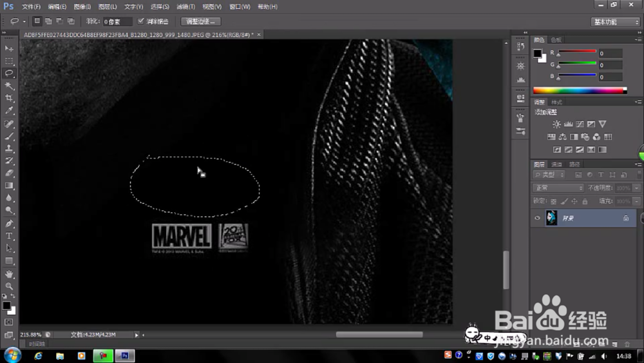Open the Color panel flyout menu
The width and height of the screenshot is (644, 363).
click(638, 39)
